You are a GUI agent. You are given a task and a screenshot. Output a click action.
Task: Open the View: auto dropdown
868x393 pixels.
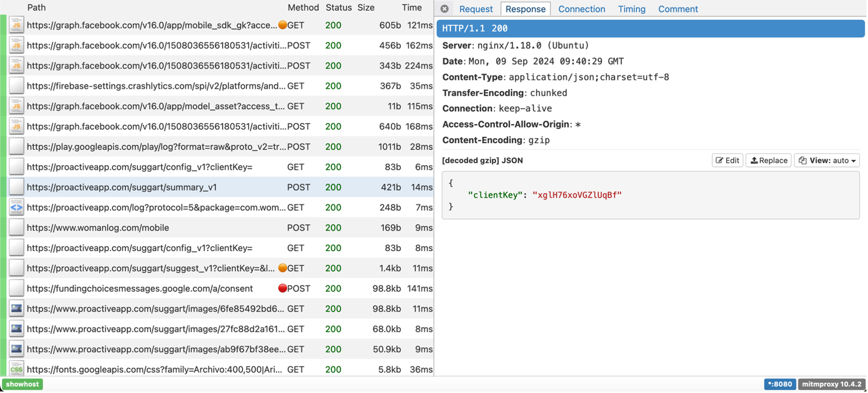coord(826,161)
